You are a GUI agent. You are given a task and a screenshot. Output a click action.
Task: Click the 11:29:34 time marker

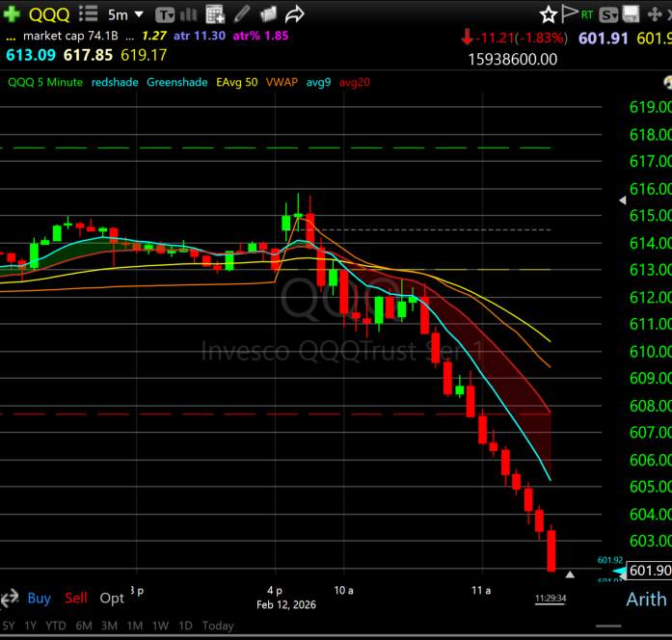pyautogui.click(x=551, y=599)
